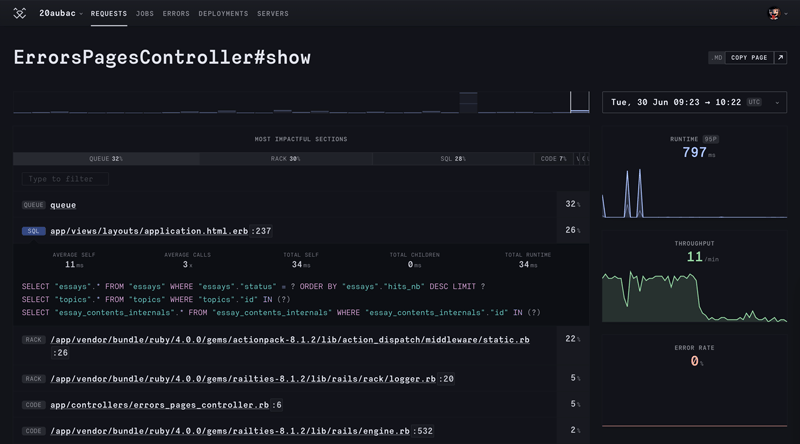Switch to the Requests tab
The height and width of the screenshot is (444, 800).
pos(109,14)
